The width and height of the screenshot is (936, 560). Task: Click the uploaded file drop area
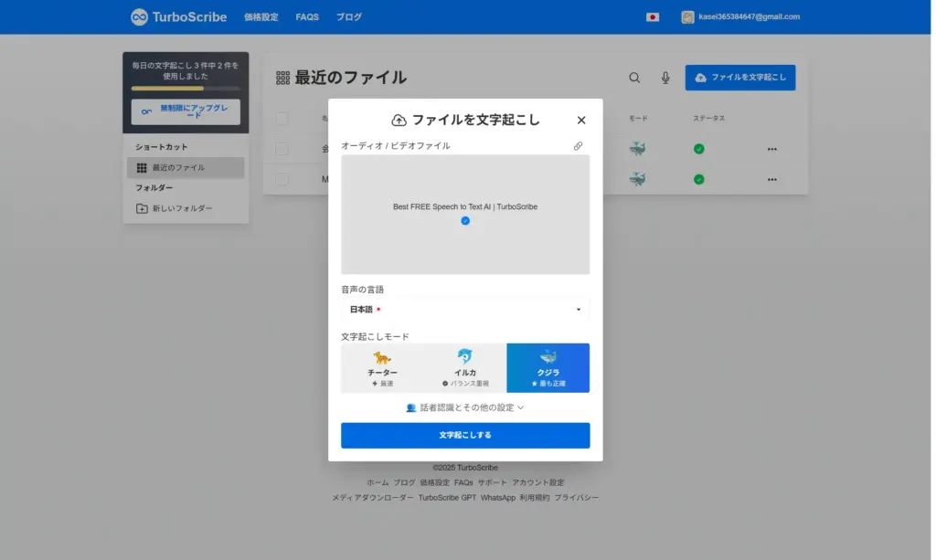(465, 215)
